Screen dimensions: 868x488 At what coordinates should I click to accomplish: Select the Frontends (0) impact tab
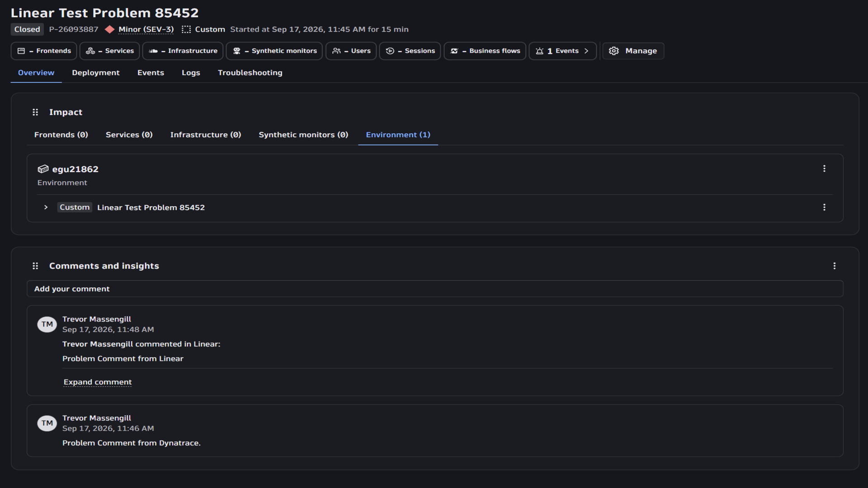point(61,135)
